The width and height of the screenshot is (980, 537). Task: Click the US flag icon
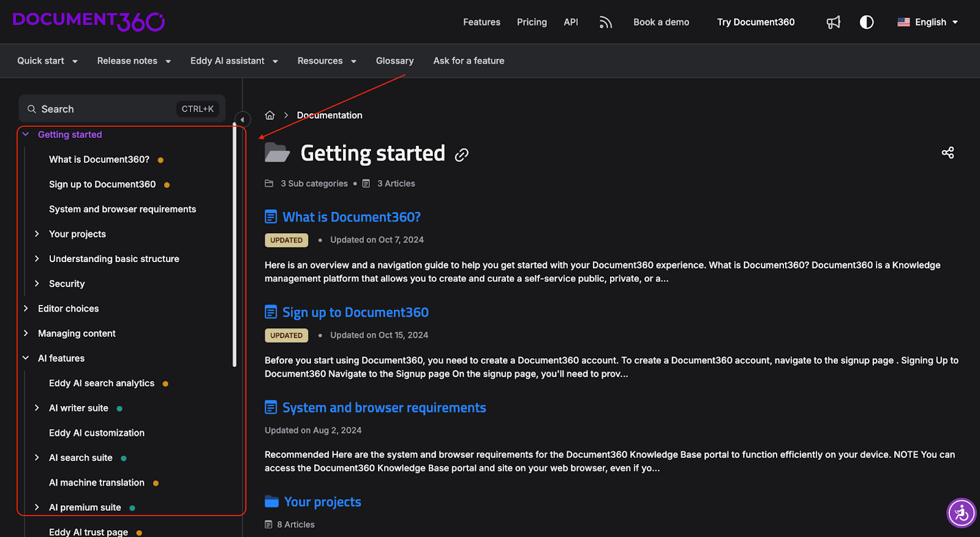[x=903, y=22]
